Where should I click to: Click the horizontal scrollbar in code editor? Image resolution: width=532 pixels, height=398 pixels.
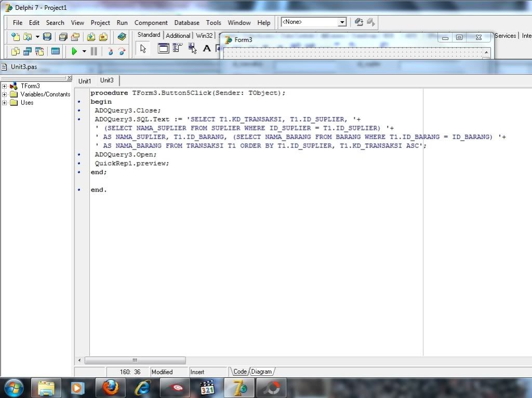click(x=135, y=360)
